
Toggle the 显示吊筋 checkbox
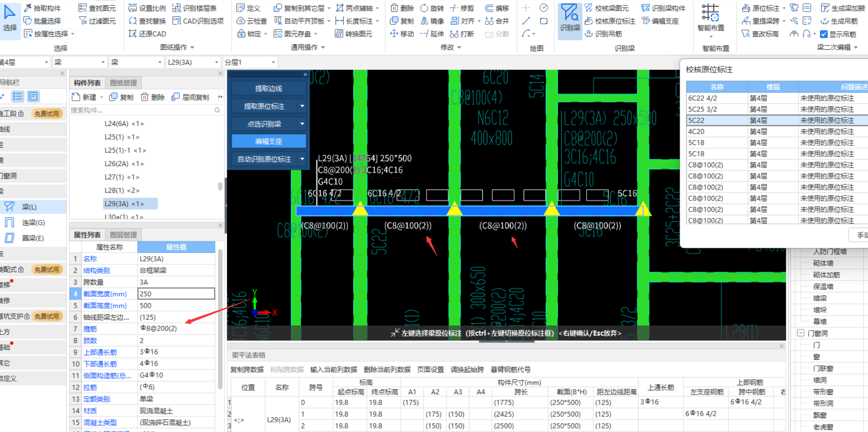pyautogui.click(x=824, y=34)
